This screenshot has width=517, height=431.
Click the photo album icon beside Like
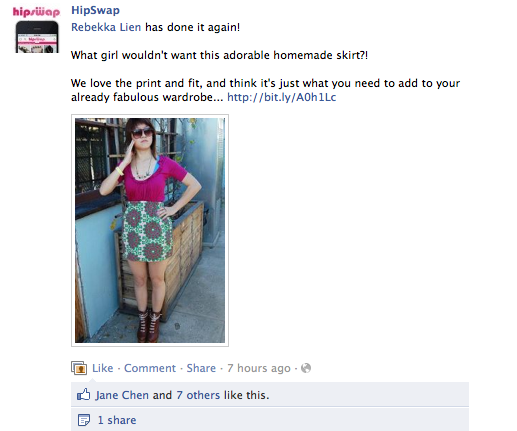point(79,368)
